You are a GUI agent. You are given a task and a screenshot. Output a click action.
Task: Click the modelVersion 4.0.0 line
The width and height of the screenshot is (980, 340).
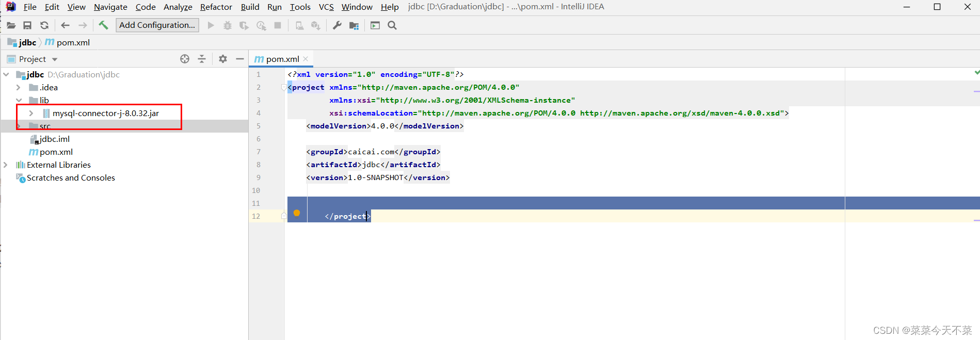click(x=385, y=126)
